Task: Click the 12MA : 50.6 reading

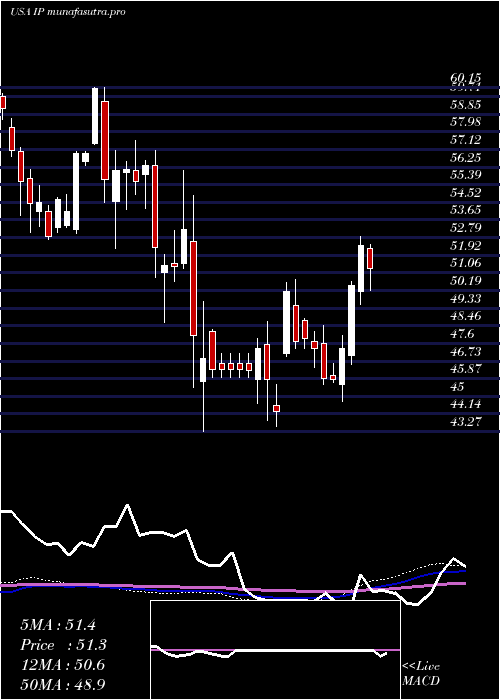Action: (x=62, y=665)
